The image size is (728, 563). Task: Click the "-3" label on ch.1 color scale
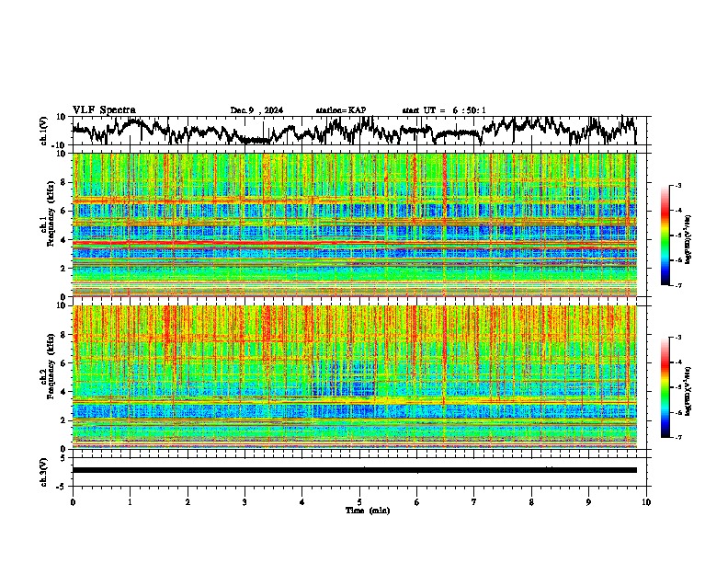click(677, 185)
